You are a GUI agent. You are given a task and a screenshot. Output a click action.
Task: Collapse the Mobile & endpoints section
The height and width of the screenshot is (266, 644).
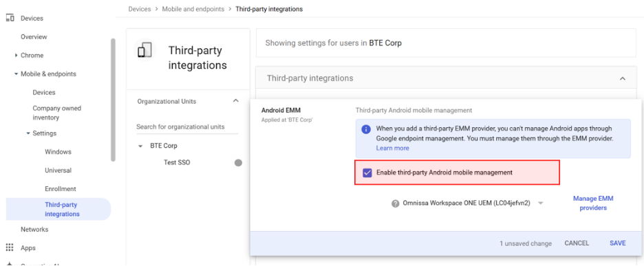pos(16,74)
